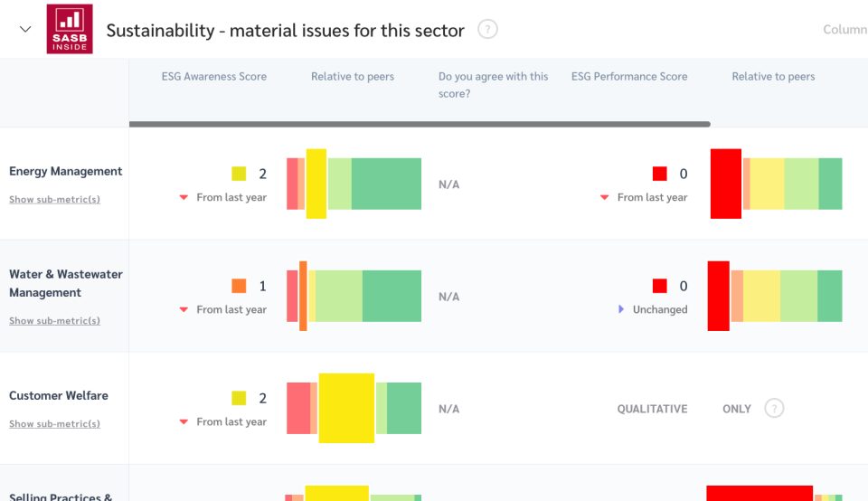Screen dimensions: 868x501
Task: Click the help icon next to Qualitative Only
Action: (x=774, y=408)
